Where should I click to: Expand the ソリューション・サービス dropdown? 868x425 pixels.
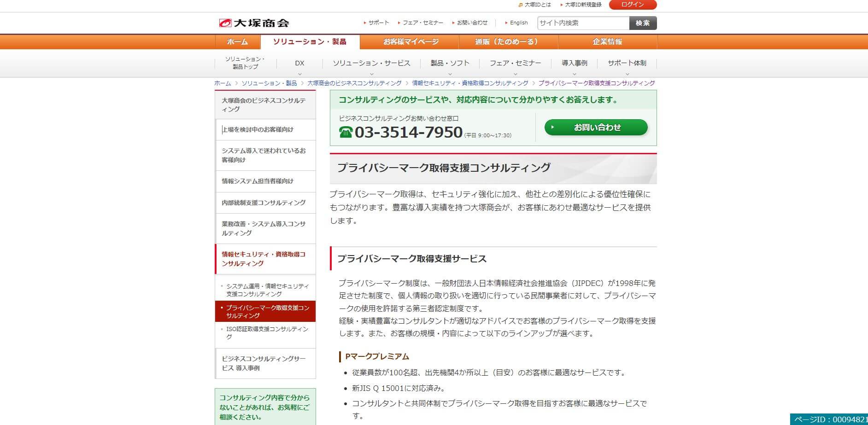point(372,64)
